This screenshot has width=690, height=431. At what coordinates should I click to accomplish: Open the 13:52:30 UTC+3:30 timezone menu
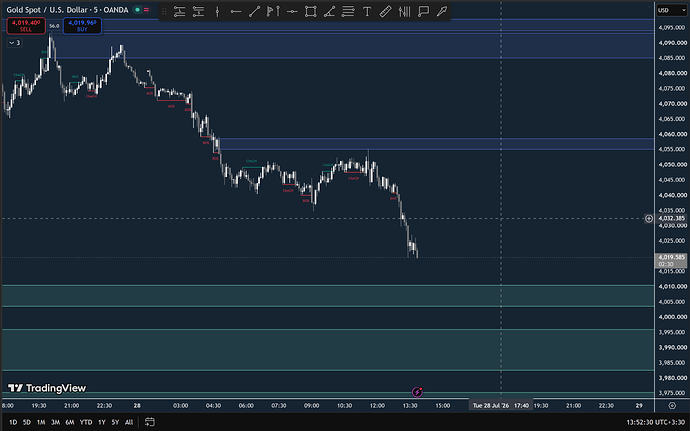pyautogui.click(x=655, y=422)
